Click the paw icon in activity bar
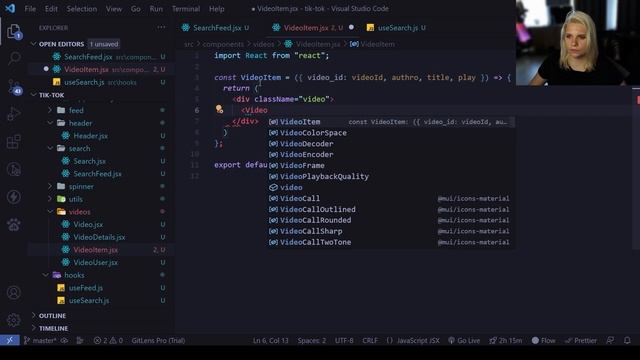The width and height of the screenshot is (640, 360). (14, 224)
